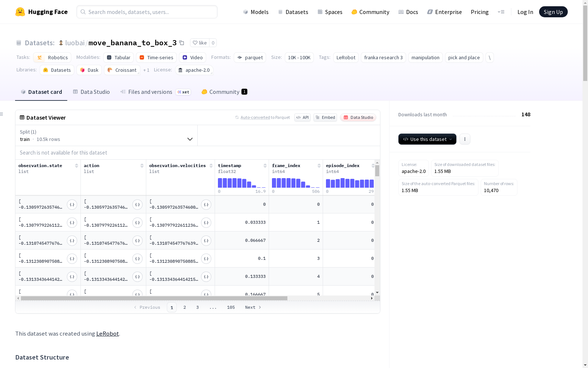The height and width of the screenshot is (368, 588).
Task: Open the three-dot dataset options menu
Action: click(465, 139)
